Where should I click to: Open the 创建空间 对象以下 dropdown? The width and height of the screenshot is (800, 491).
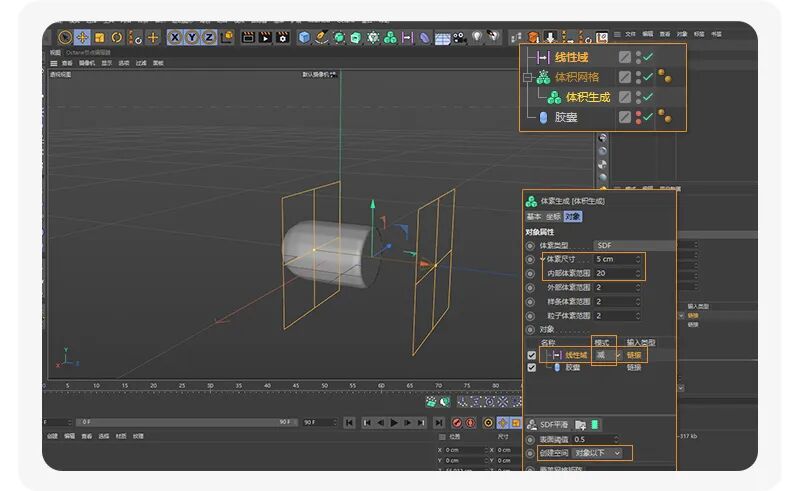click(x=597, y=453)
